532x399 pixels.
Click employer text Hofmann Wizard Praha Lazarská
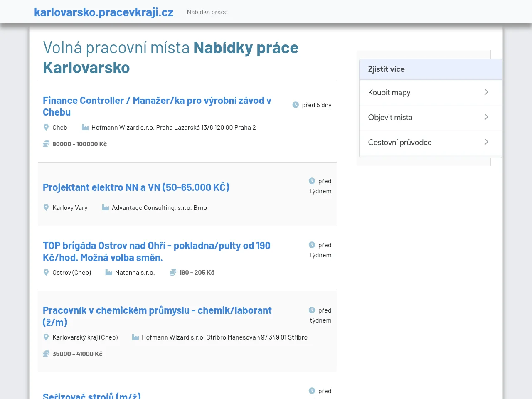(x=174, y=128)
